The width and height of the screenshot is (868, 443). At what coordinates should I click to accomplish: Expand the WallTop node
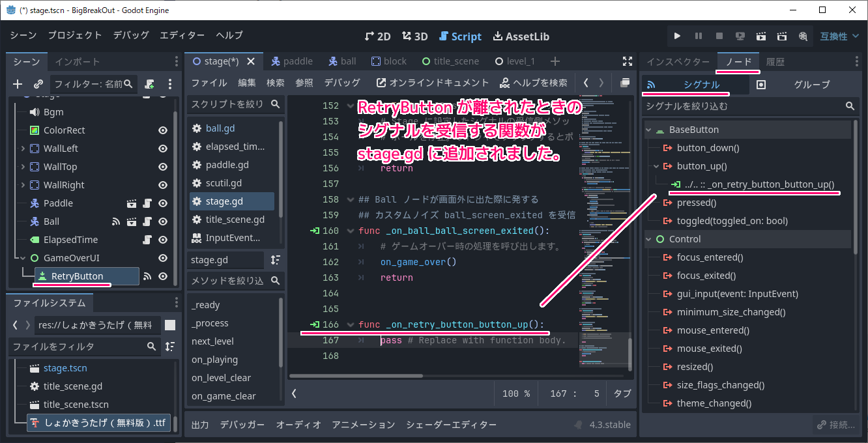(x=23, y=167)
